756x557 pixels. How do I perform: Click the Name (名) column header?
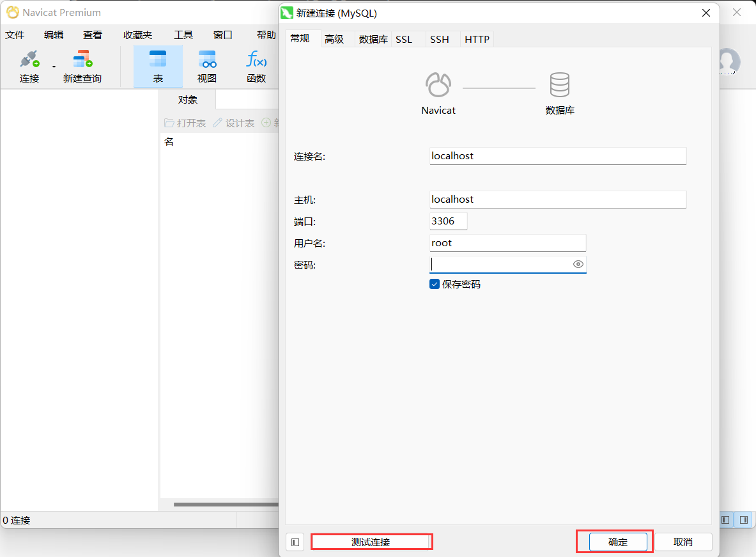[x=169, y=142]
